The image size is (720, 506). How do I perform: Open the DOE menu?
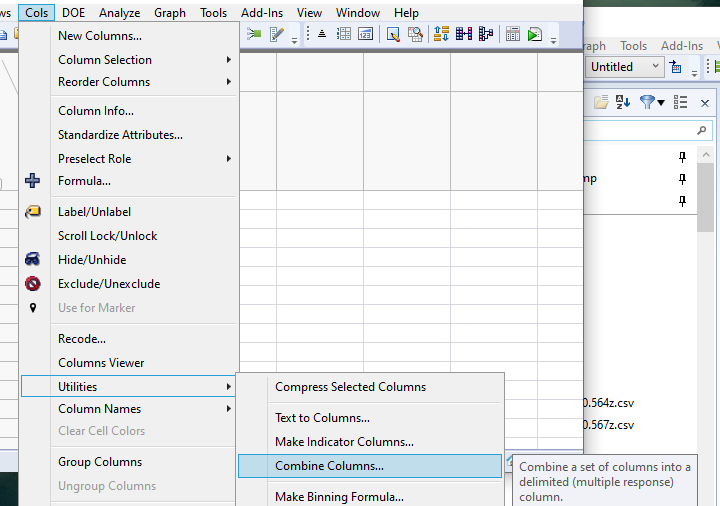point(73,13)
